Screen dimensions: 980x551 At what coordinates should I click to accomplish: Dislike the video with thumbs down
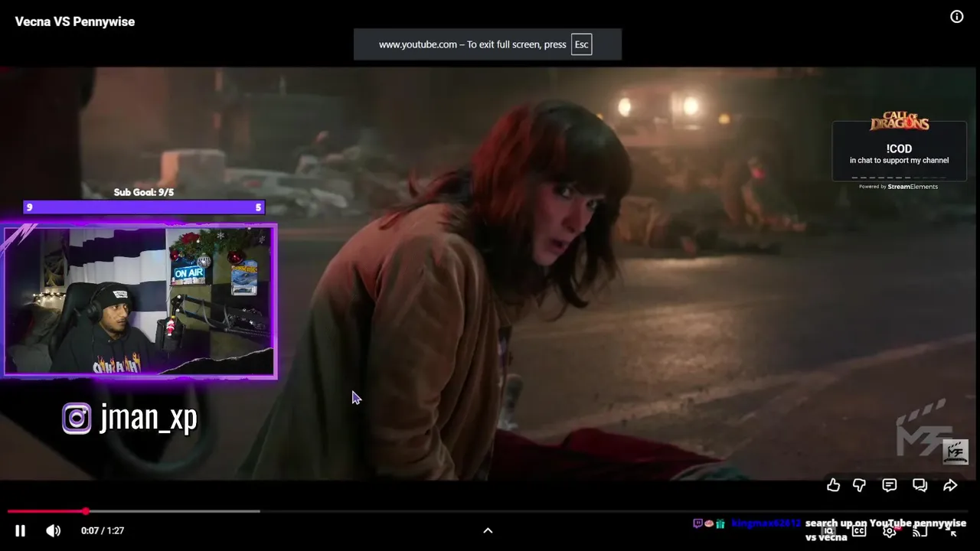click(x=859, y=485)
